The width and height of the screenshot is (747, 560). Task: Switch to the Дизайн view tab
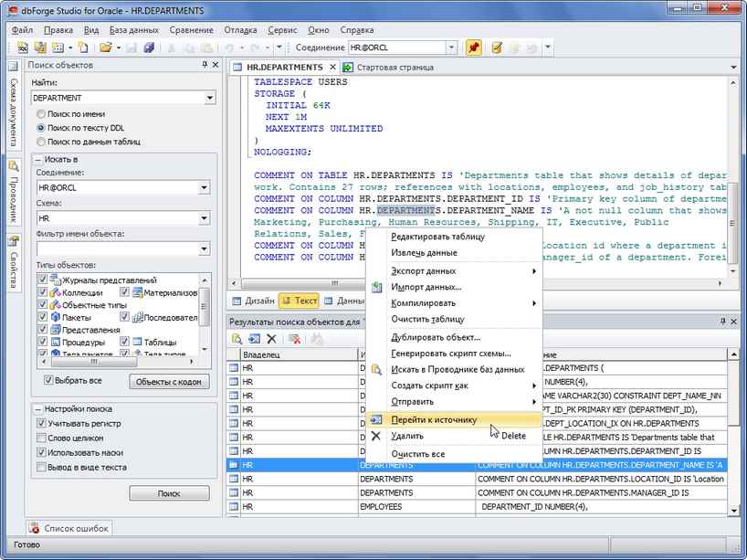click(x=254, y=301)
